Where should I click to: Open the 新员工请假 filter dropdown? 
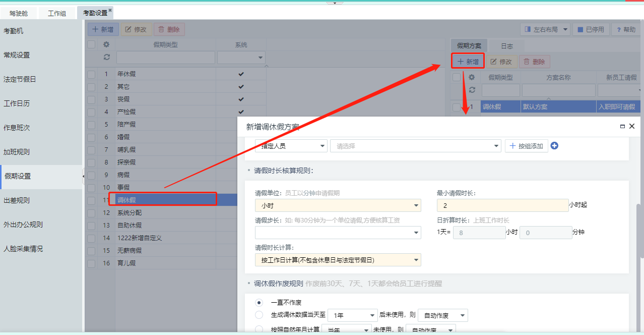point(619,90)
